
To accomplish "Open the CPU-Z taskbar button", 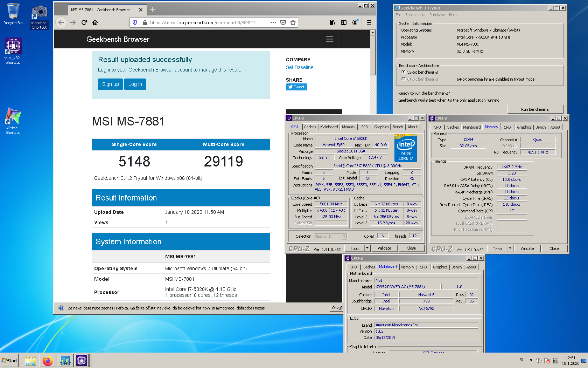I will 82,361.
